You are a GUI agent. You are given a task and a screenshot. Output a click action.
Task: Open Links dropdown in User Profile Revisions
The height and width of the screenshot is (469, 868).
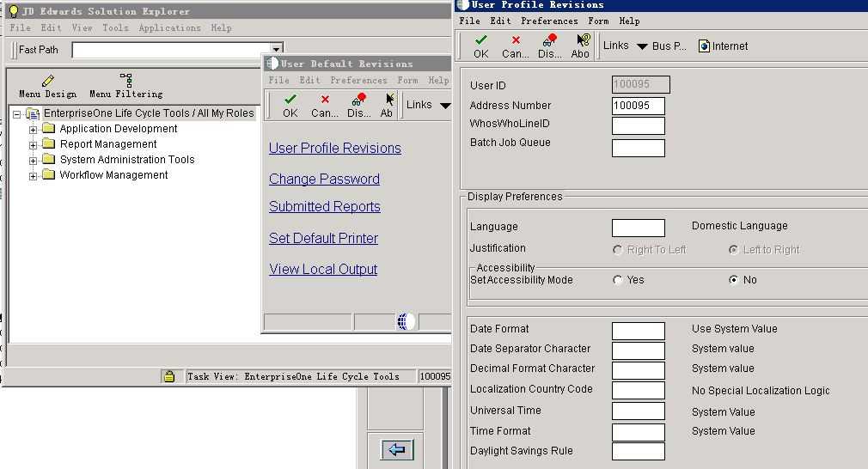click(x=642, y=46)
